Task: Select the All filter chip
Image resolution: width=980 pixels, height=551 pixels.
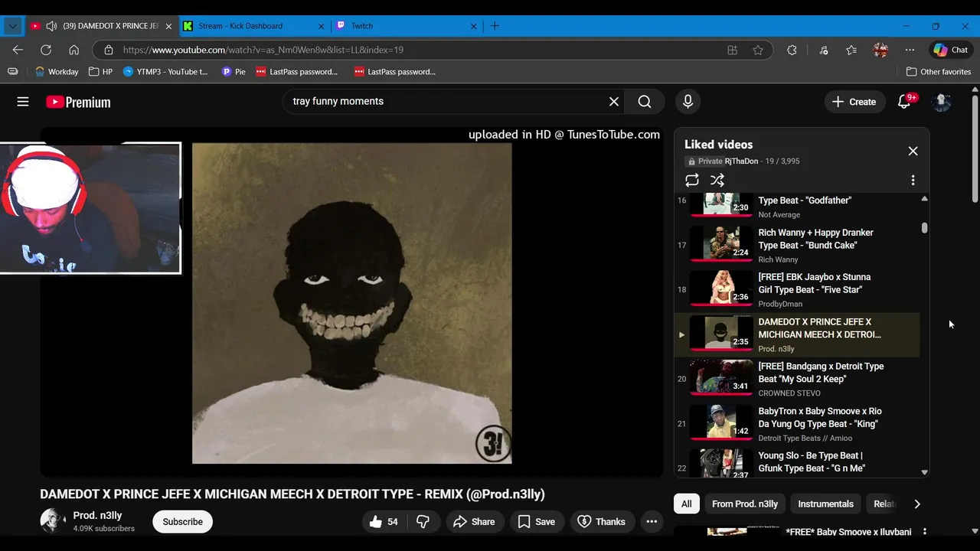Action: coord(687,504)
